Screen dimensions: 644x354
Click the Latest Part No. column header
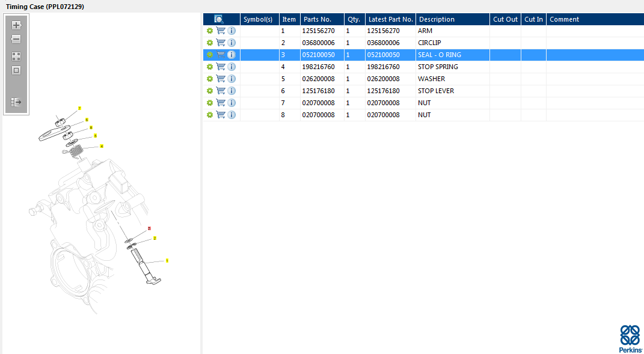coord(390,19)
